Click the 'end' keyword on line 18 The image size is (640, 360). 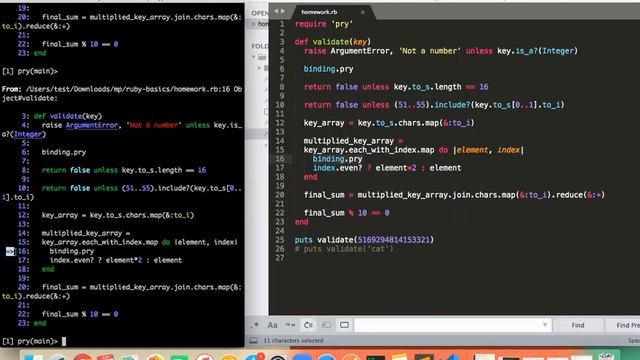click(x=311, y=177)
